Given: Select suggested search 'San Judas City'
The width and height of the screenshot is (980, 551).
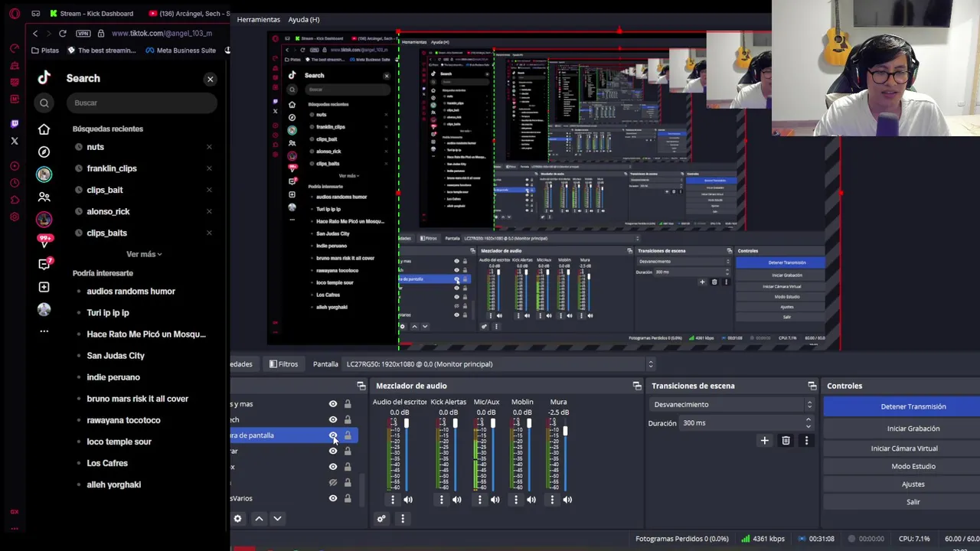Looking at the screenshot, I should pyautogui.click(x=116, y=356).
